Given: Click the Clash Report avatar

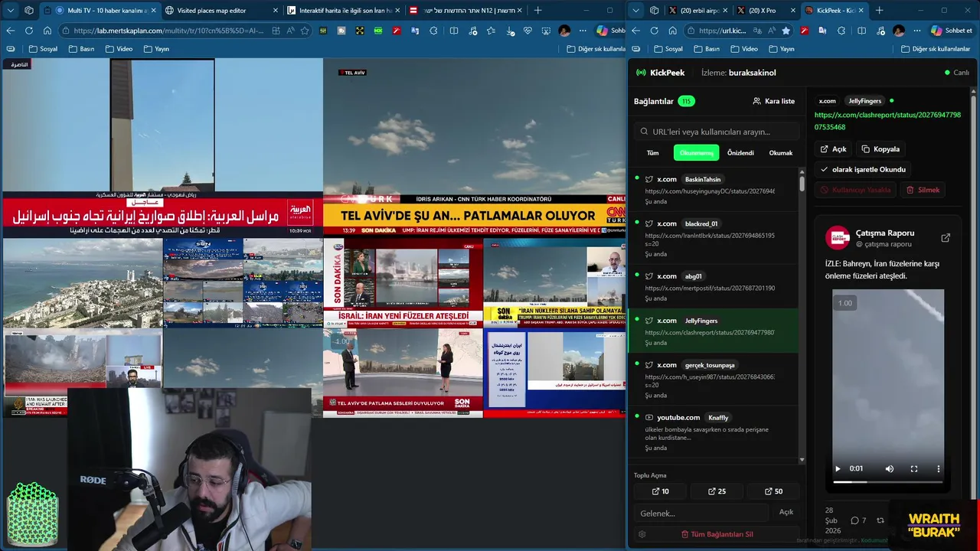Looking at the screenshot, I should click(838, 238).
